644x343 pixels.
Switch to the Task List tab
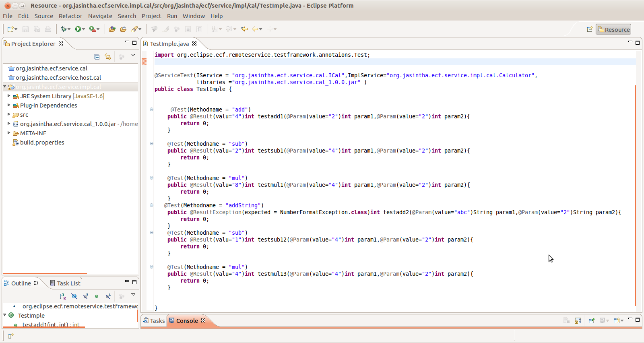pos(65,283)
